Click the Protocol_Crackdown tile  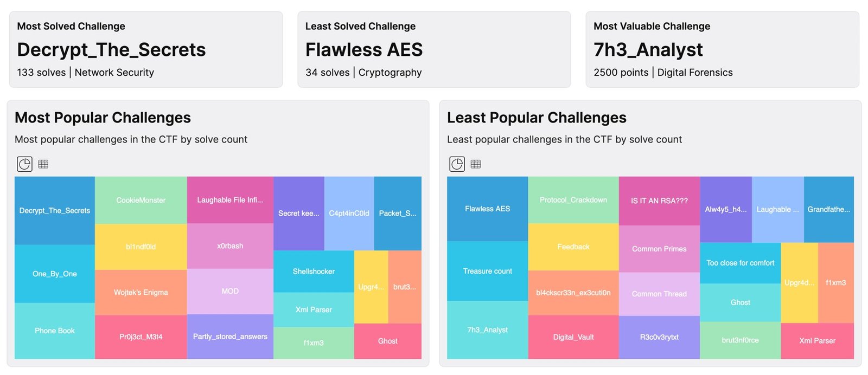[x=573, y=200]
